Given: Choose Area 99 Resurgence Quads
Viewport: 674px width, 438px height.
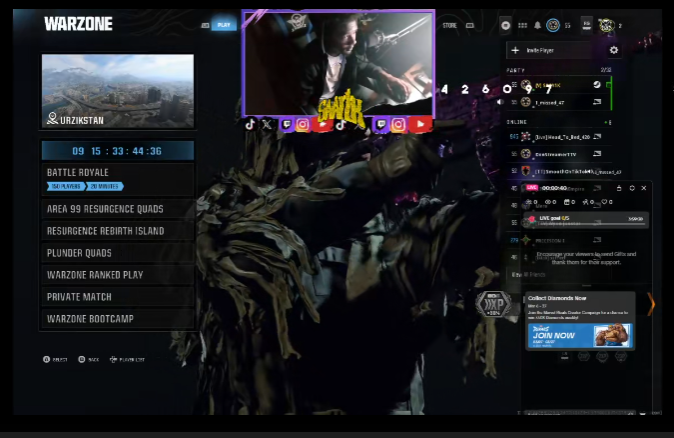Looking at the screenshot, I should coord(118,209).
